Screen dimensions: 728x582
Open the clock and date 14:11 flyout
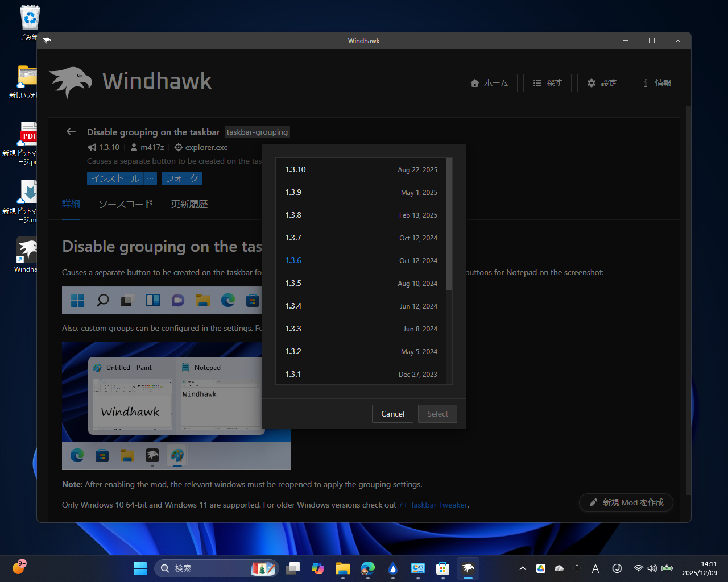pos(700,568)
